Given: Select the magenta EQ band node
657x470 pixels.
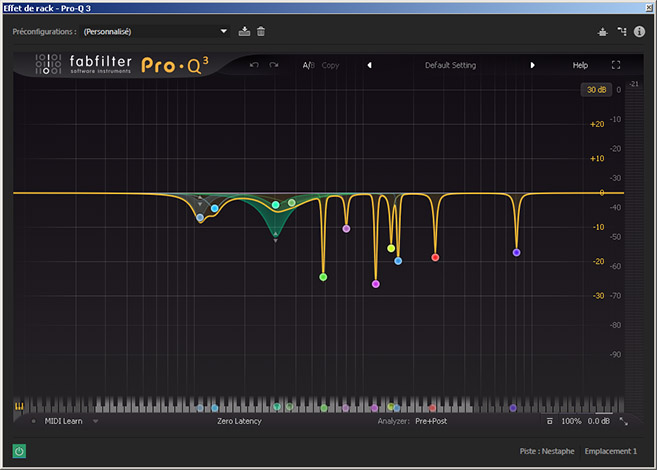Looking at the screenshot, I should click(376, 284).
